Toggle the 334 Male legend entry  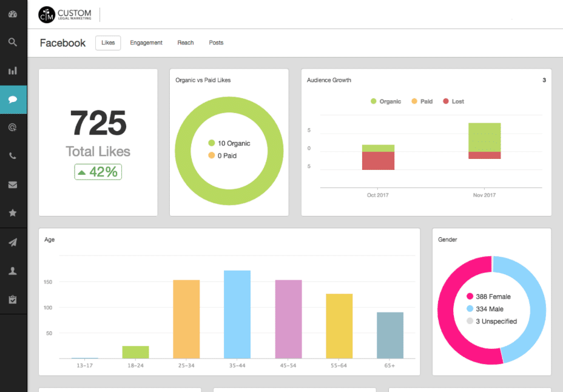(x=485, y=309)
